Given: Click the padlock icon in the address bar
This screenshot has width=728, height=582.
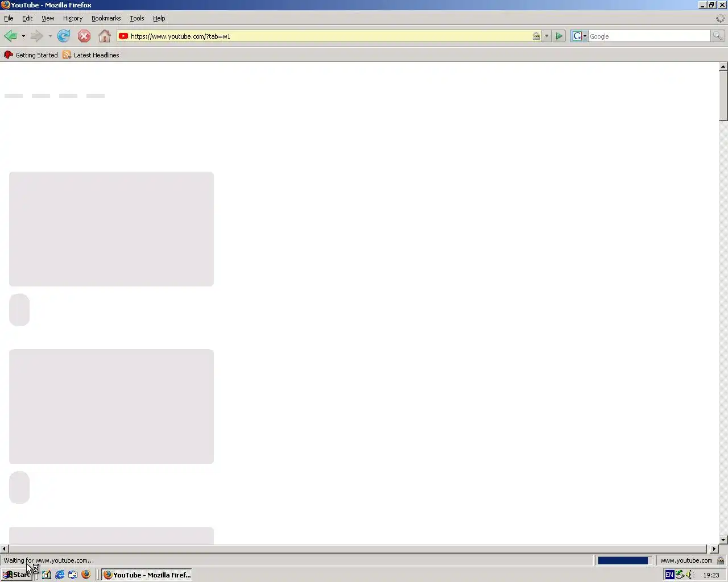Looking at the screenshot, I should 536,36.
